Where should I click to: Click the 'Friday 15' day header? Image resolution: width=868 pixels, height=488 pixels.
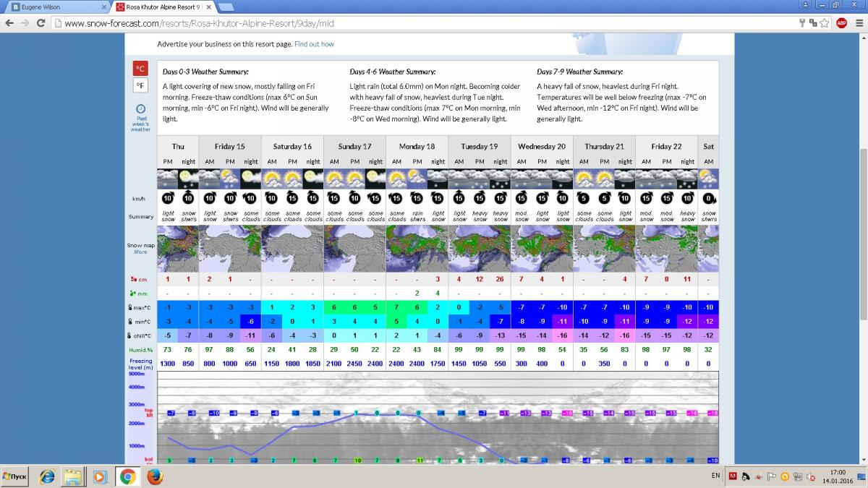point(230,146)
